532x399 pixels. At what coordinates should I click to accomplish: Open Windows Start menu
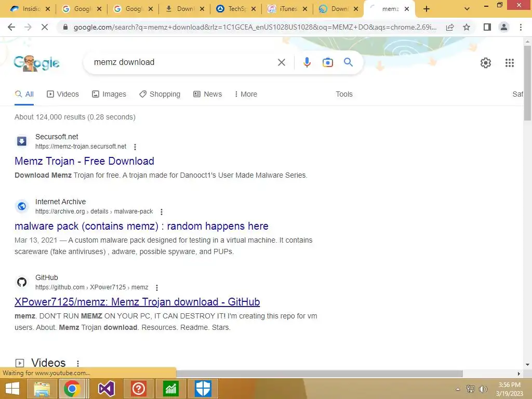(x=12, y=389)
